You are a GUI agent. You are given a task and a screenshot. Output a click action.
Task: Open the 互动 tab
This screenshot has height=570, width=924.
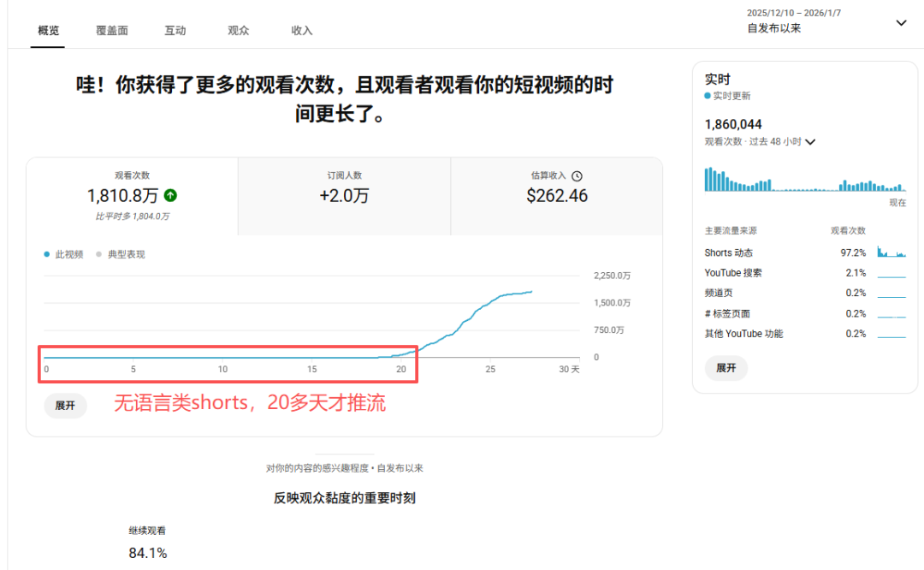tap(175, 31)
